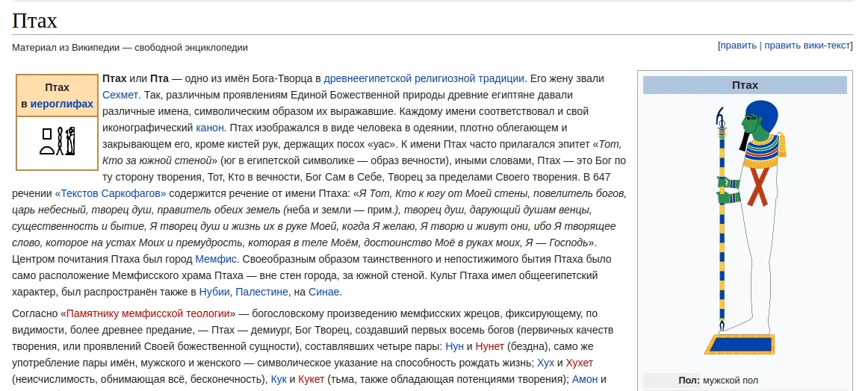Open the 'Сехмет' article link
The height and width of the screenshot is (391, 868).
tap(121, 95)
